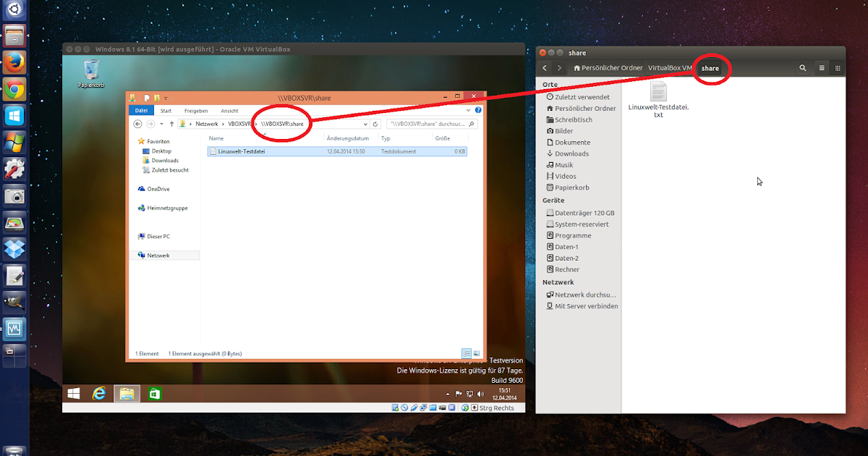
Task: Open the text editor launcher icon
Action: point(14,275)
